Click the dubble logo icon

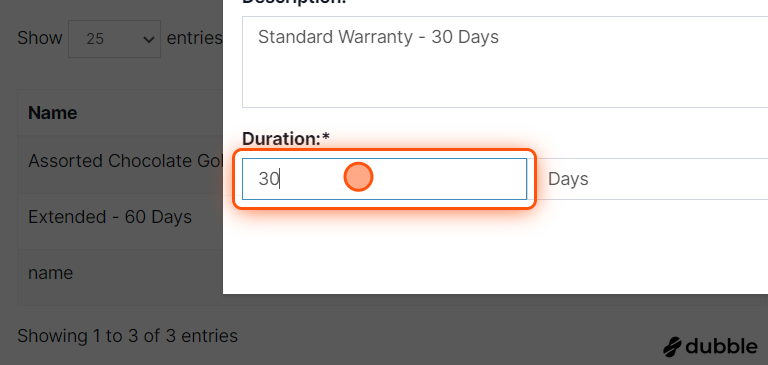point(672,347)
